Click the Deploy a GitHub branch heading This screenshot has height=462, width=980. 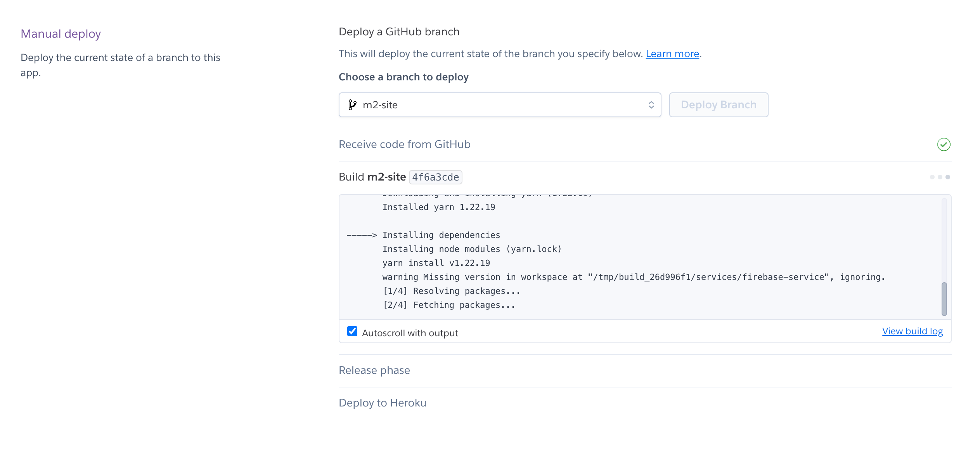click(399, 31)
